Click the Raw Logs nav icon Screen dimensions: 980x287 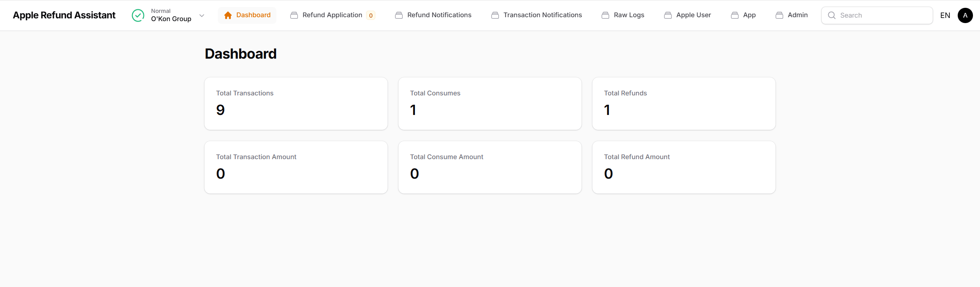click(x=605, y=15)
